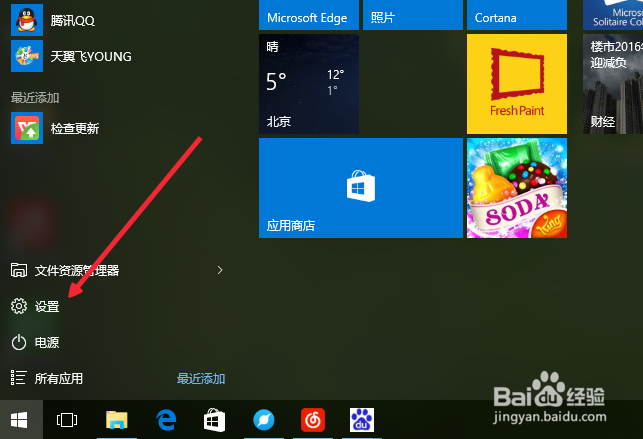Click the blue 最近添加 link

(x=201, y=378)
